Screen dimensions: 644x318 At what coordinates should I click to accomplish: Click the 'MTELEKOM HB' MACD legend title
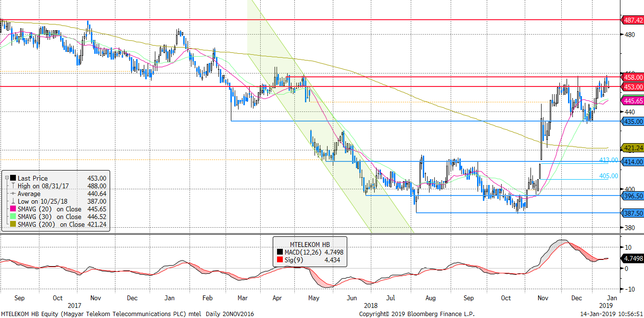311,244
